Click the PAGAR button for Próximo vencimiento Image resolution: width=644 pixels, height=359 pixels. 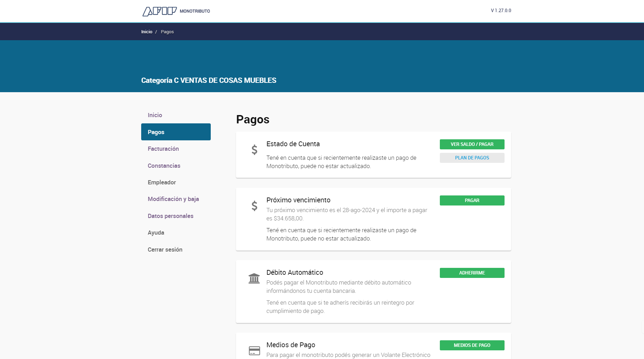(472, 200)
